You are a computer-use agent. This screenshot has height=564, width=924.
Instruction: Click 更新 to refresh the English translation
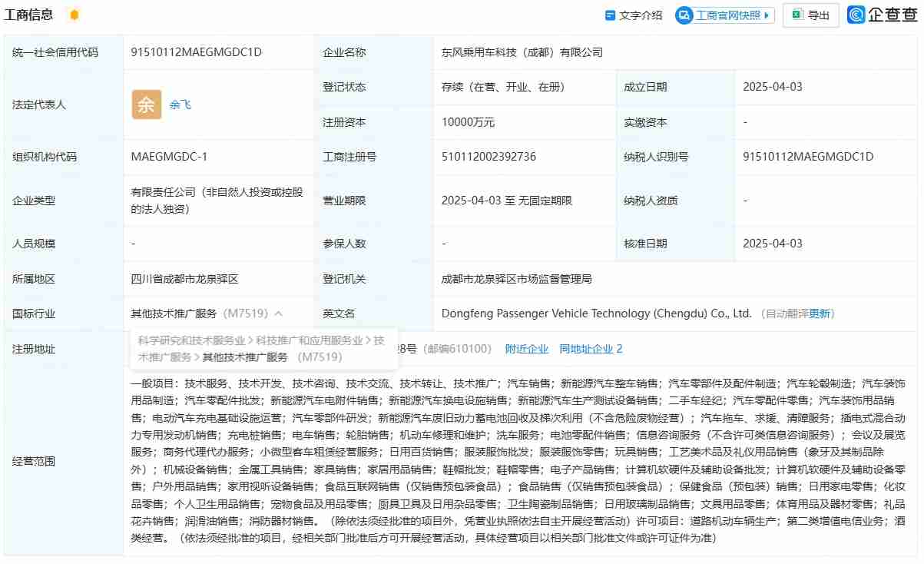pyautogui.click(x=822, y=314)
